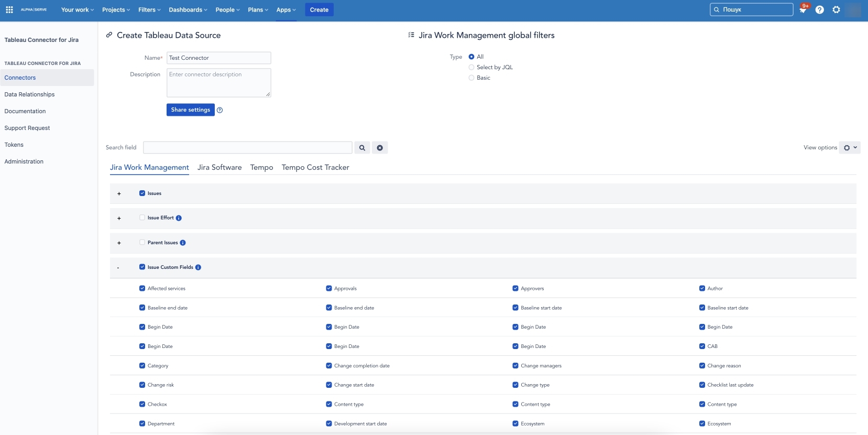Open the Apps dropdown menu
Screen dimensions: 868x435
286,9
